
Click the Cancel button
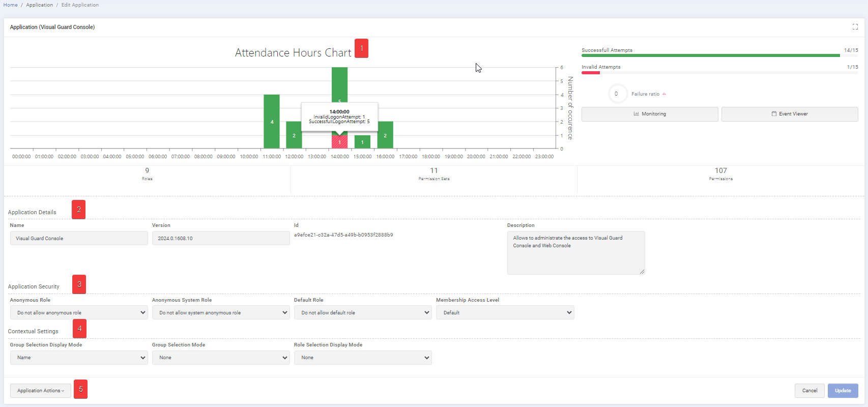(x=809, y=391)
